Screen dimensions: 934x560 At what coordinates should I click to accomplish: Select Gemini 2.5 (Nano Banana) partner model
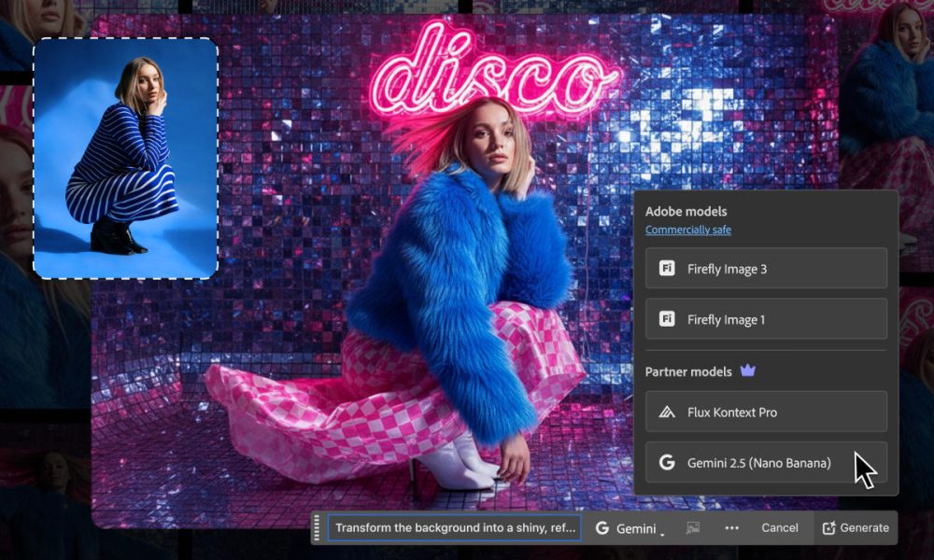[766, 462]
